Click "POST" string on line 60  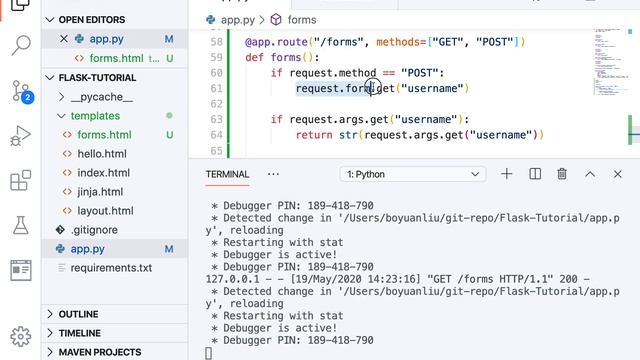tap(419, 73)
